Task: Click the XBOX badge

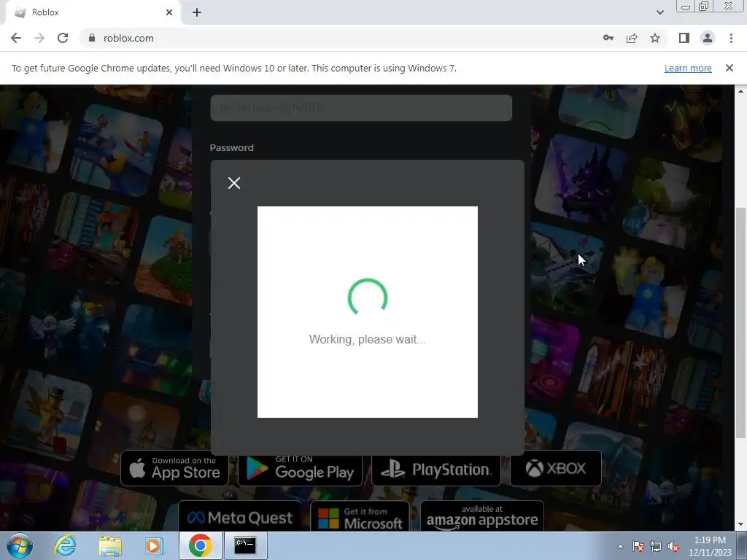Action: click(x=556, y=468)
